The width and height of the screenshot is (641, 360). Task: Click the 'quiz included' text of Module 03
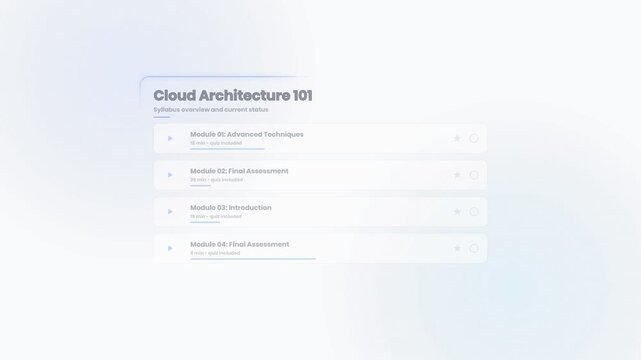tap(226, 217)
